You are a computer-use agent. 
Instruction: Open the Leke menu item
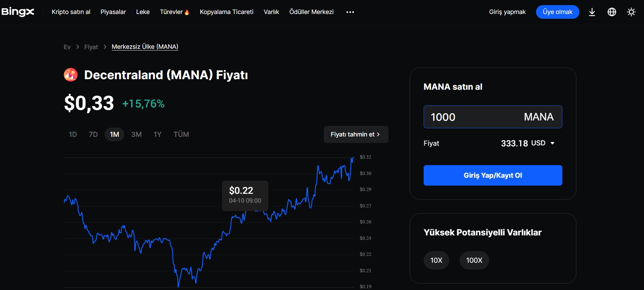[143, 12]
